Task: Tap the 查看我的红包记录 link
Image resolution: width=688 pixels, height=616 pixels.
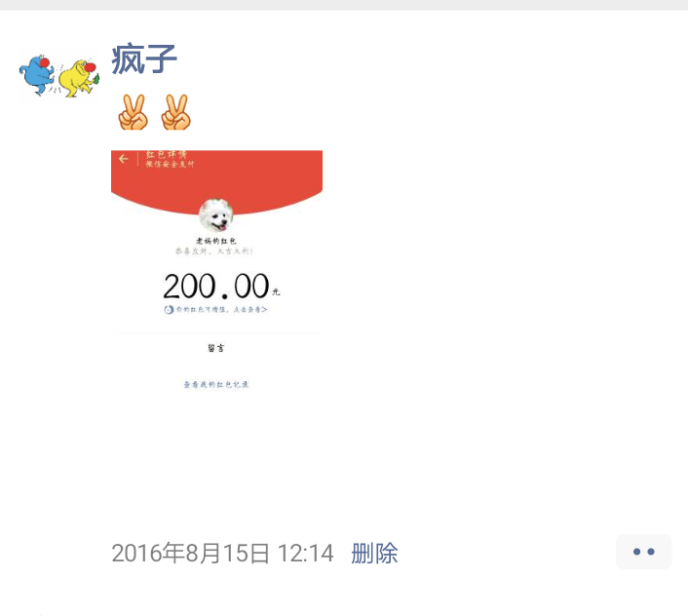Action: click(x=216, y=384)
